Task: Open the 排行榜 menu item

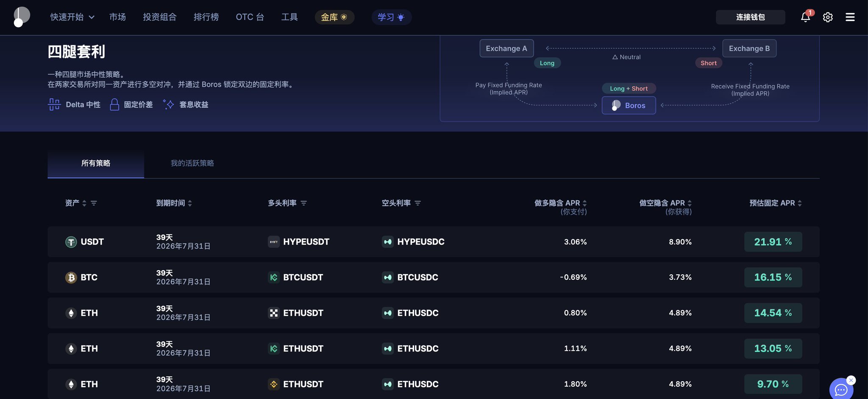Action: (x=206, y=17)
